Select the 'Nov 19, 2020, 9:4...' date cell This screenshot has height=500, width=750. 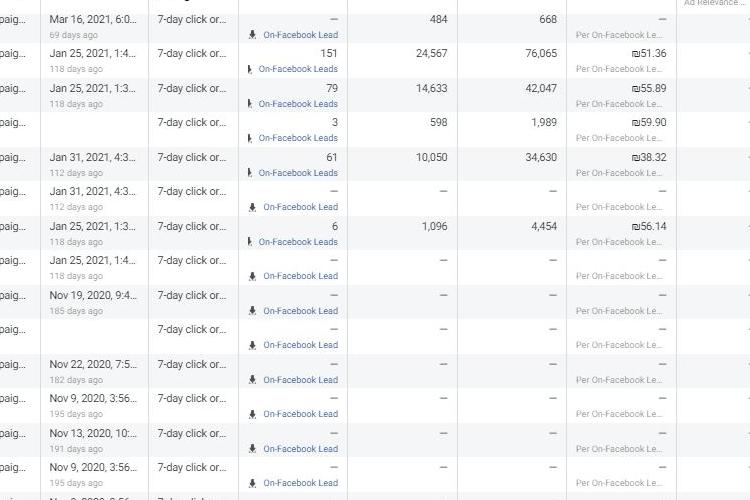pyautogui.click(x=93, y=295)
